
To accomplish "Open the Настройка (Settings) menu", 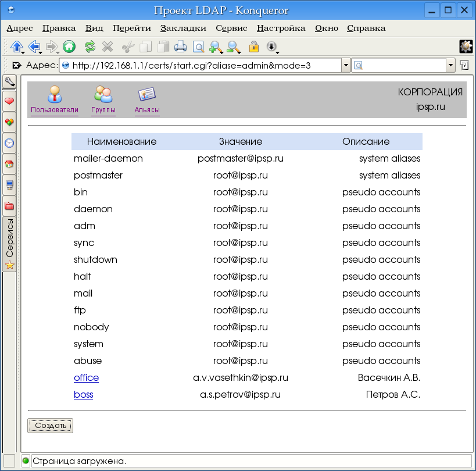I will tap(281, 28).
